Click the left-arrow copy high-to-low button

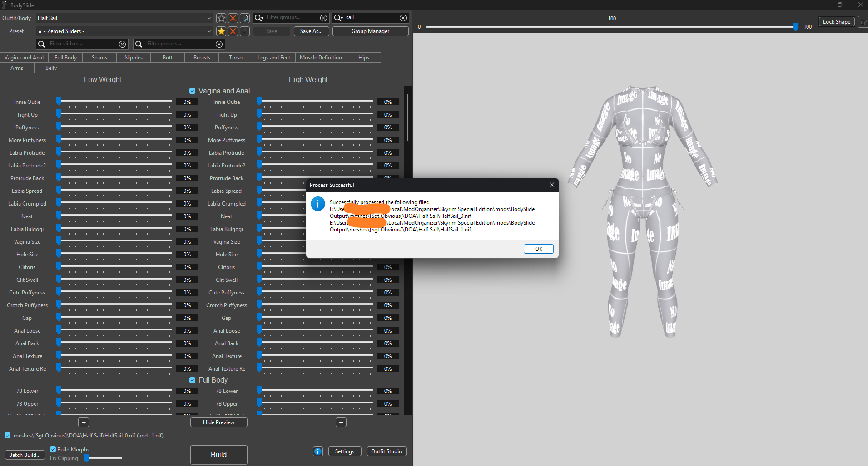(341, 422)
